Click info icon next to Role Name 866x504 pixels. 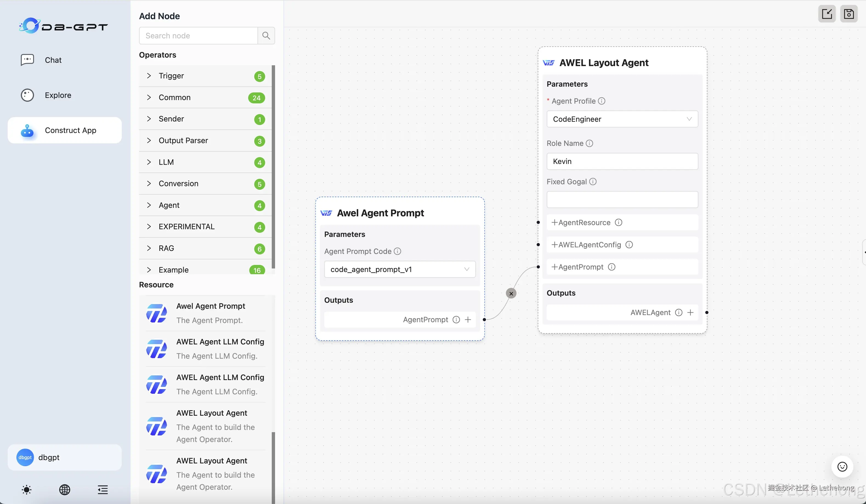tap(589, 143)
